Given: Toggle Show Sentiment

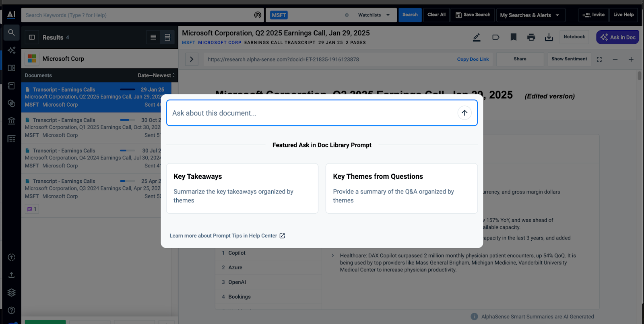Looking at the screenshot, I should (x=569, y=59).
